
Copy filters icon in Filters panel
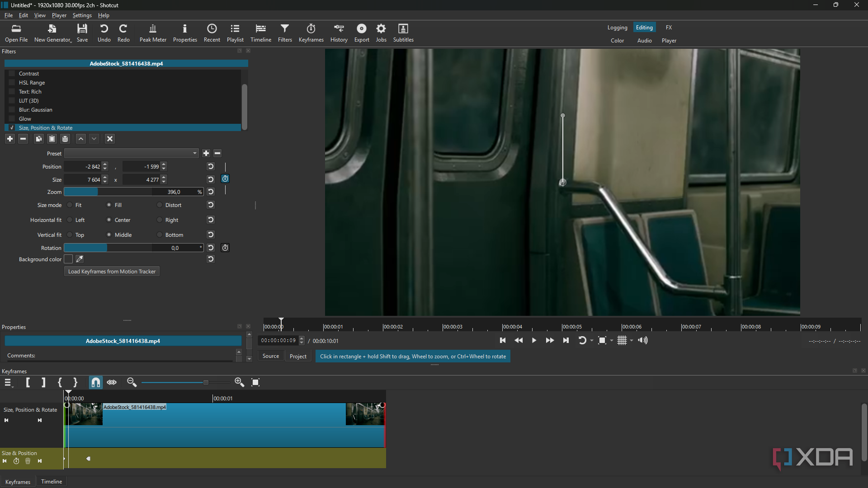point(38,139)
